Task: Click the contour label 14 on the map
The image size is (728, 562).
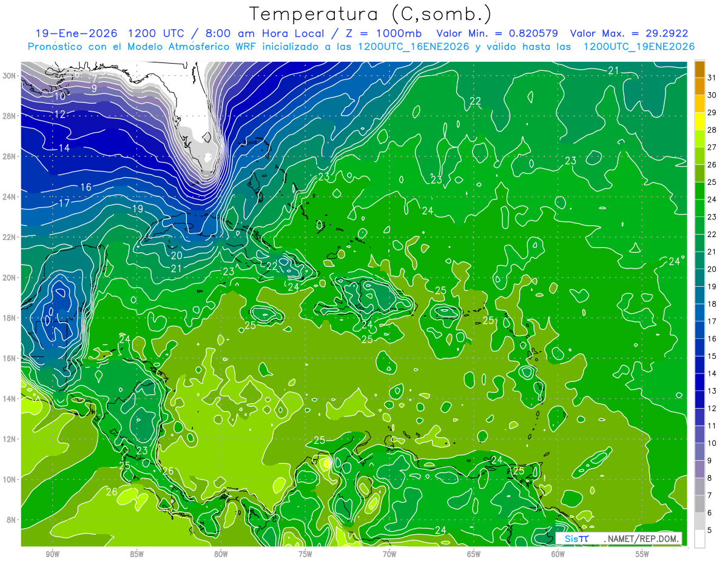Action: (64, 149)
